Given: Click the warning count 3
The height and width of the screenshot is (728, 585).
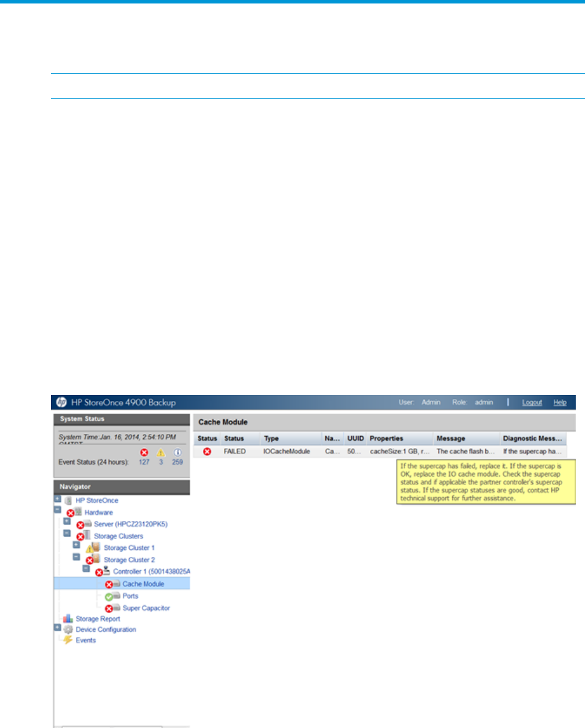Looking at the screenshot, I should click(x=161, y=462).
